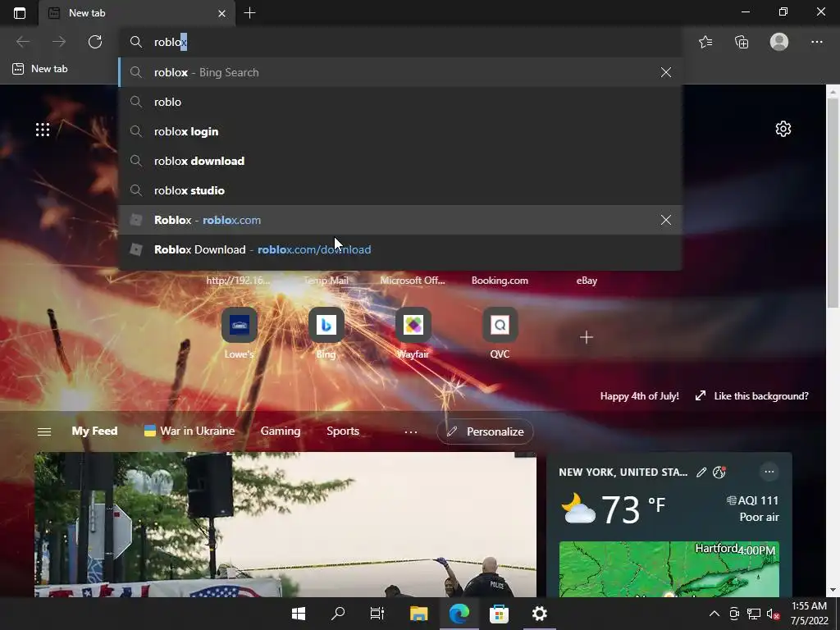Image resolution: width=840 pixels, height=630 pixels.
Task: Switch to Gaming feed tab
Action: pyautogui.click(x=281, y=431)
